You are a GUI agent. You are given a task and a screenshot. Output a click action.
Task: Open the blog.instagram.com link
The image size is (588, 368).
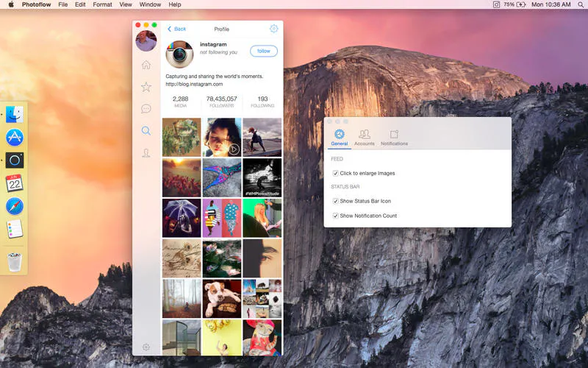[x=194, y=84]
